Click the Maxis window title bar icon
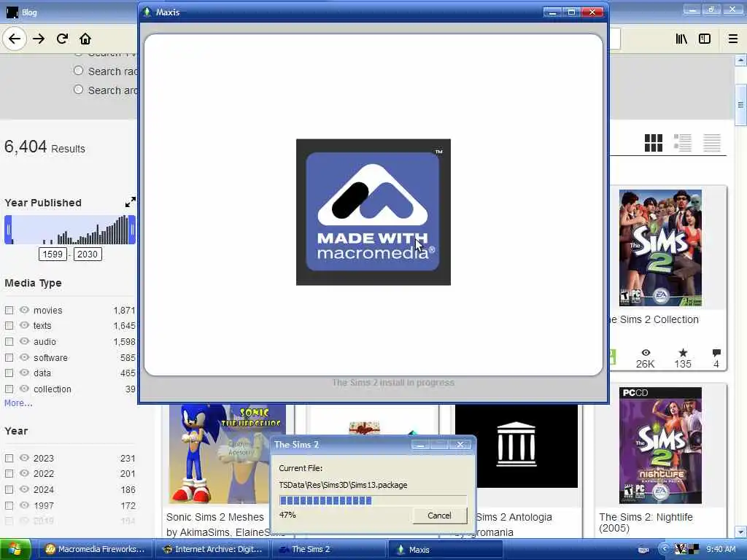 coord(147,12)
